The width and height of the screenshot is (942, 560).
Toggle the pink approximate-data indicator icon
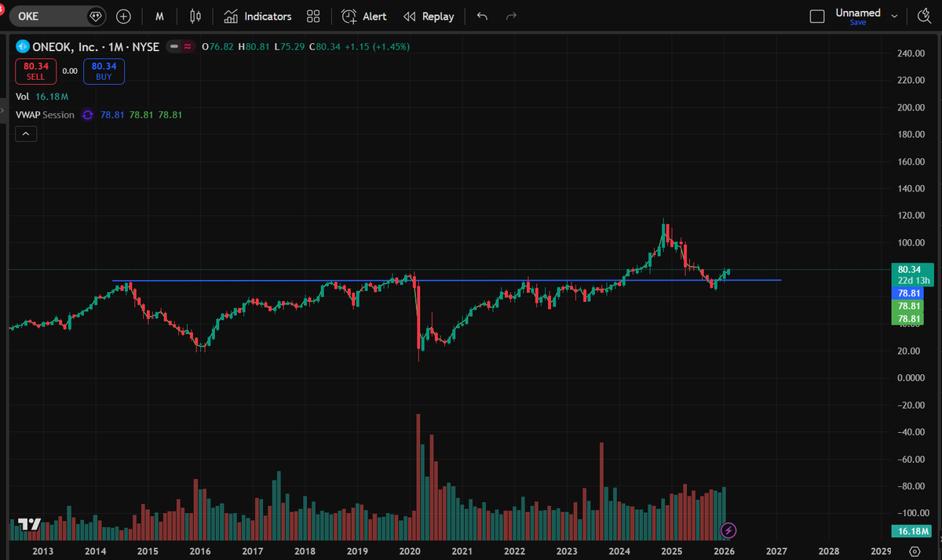tap(188, 47)
